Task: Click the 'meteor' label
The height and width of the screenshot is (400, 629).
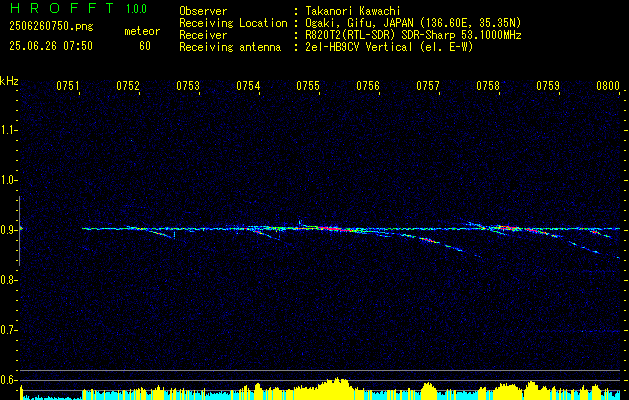Action: 142,31
